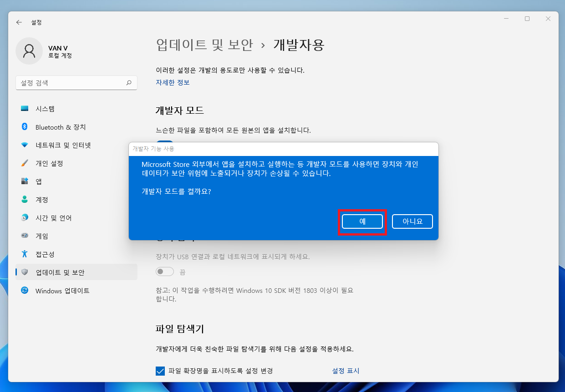Click the Bluetooth icon in sidebar

[x=25, y=127]
